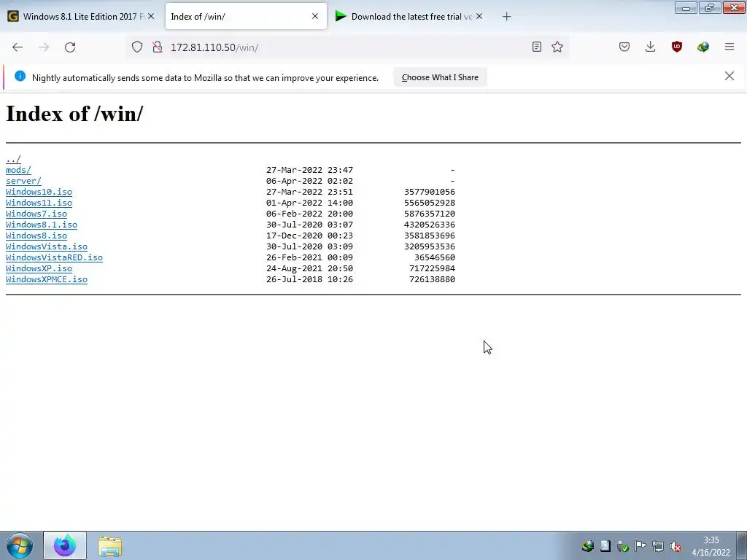This screenshot has width=747, height=560.
Task: Download WindowsVista.iso
Action: tap(47, 246)
